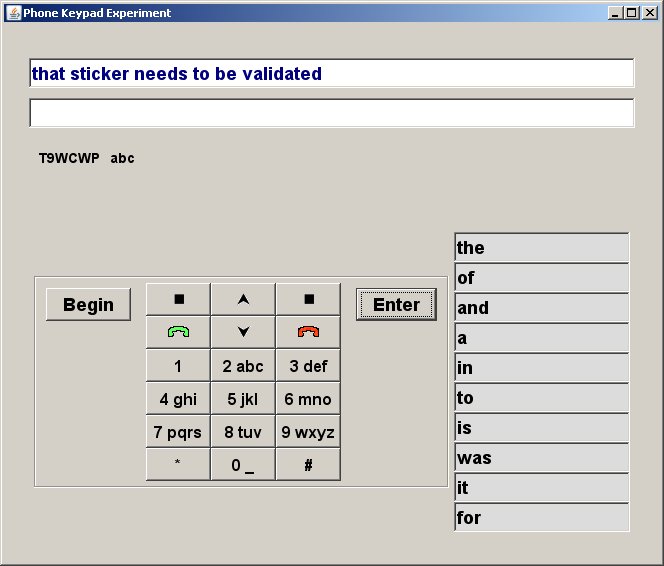Select the word 'the' from the list

541,248
